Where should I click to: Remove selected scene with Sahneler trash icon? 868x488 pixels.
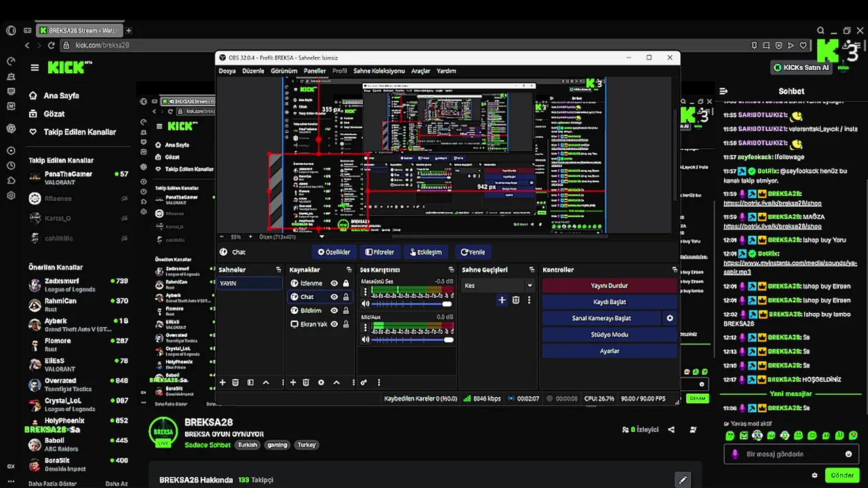(x=235, y=382)
